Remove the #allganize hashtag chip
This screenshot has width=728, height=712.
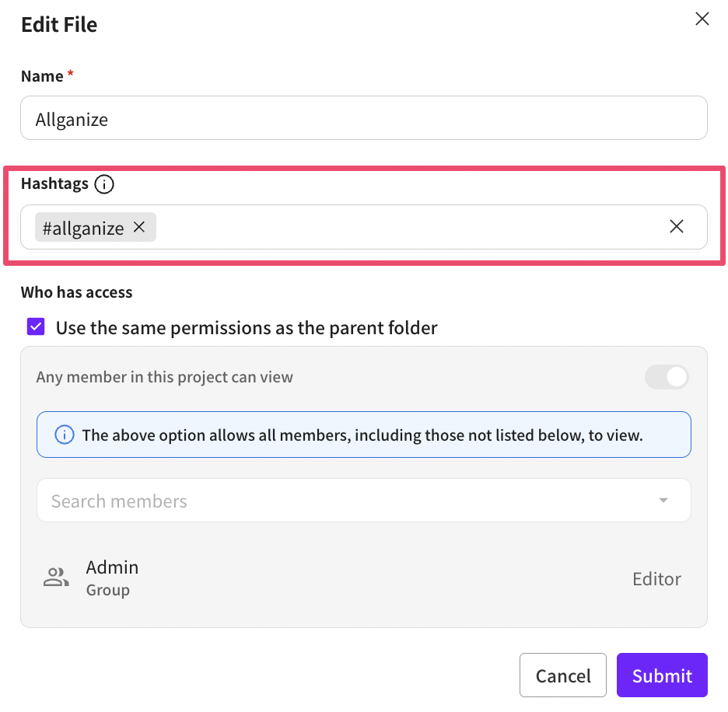[x=139, y=227]
